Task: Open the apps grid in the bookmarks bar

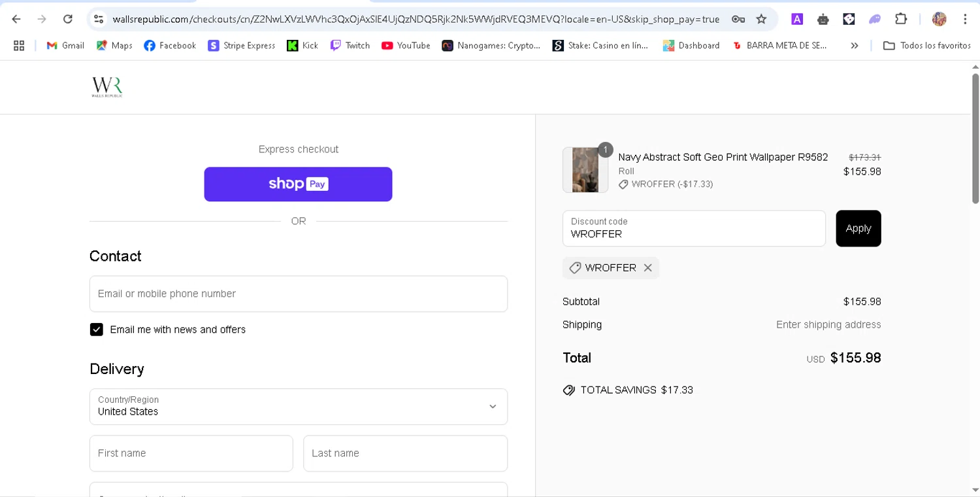Action: [x=19, y=45]
